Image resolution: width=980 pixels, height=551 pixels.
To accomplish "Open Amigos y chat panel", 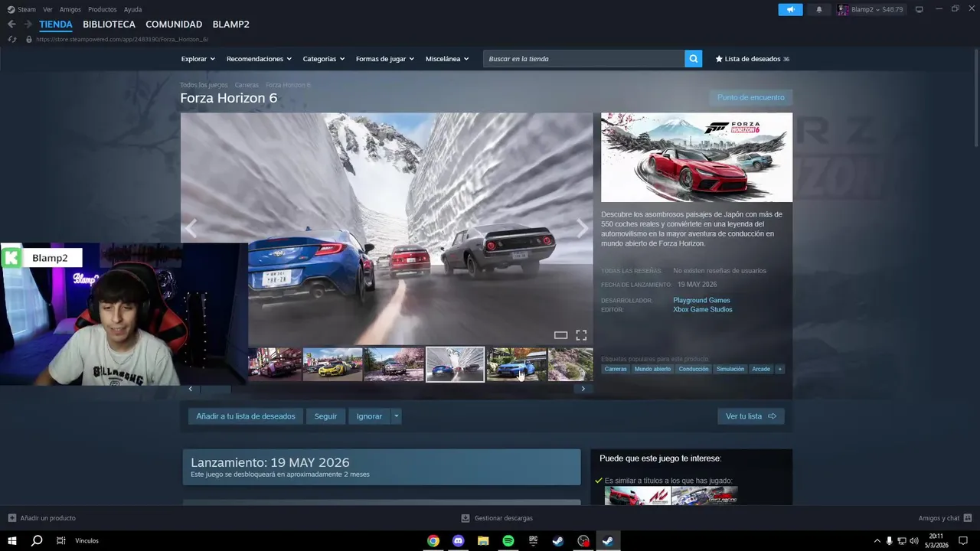I will (x=945, y=518).
